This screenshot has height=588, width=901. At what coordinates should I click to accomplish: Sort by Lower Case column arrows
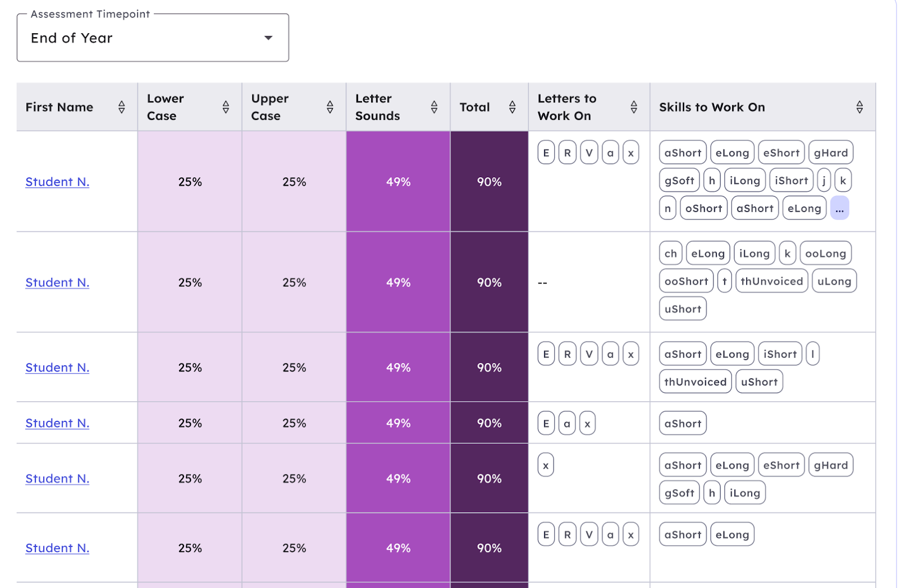click(x=225, y=107)
